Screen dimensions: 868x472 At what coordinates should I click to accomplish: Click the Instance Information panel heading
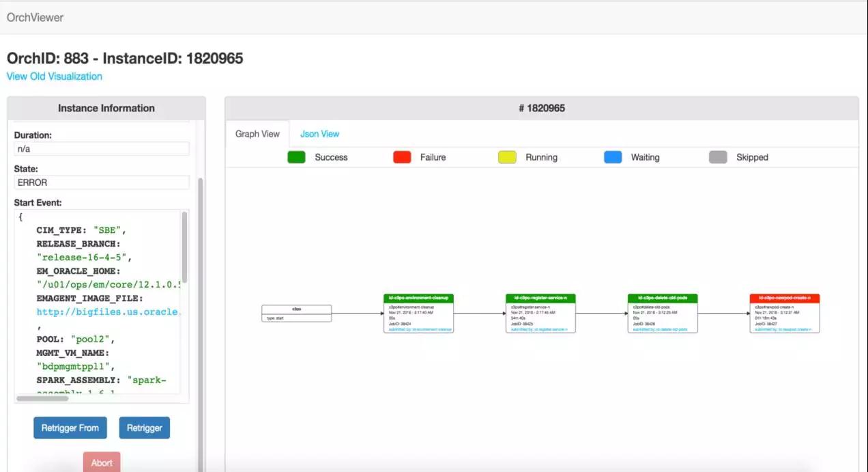(106, 108)
